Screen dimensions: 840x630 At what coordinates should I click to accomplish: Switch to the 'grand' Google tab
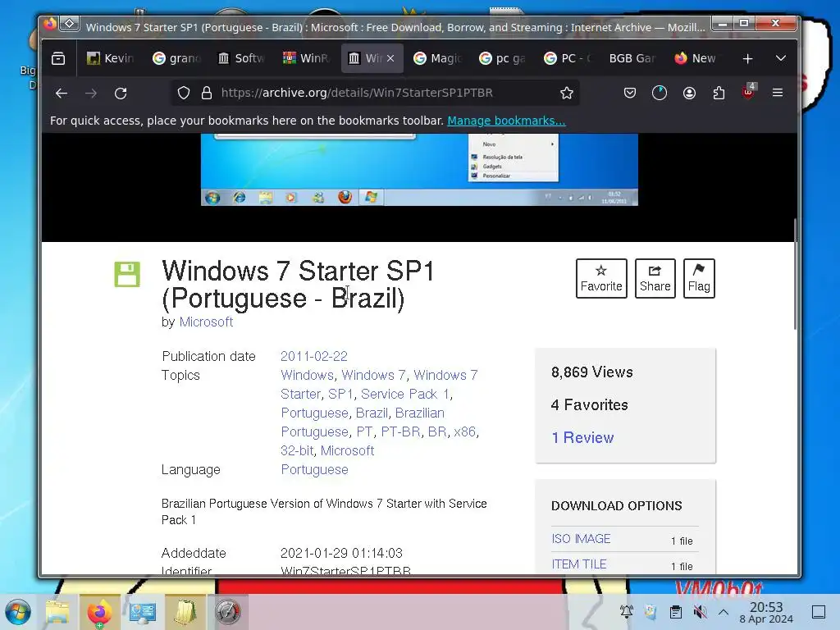point(176,58)
